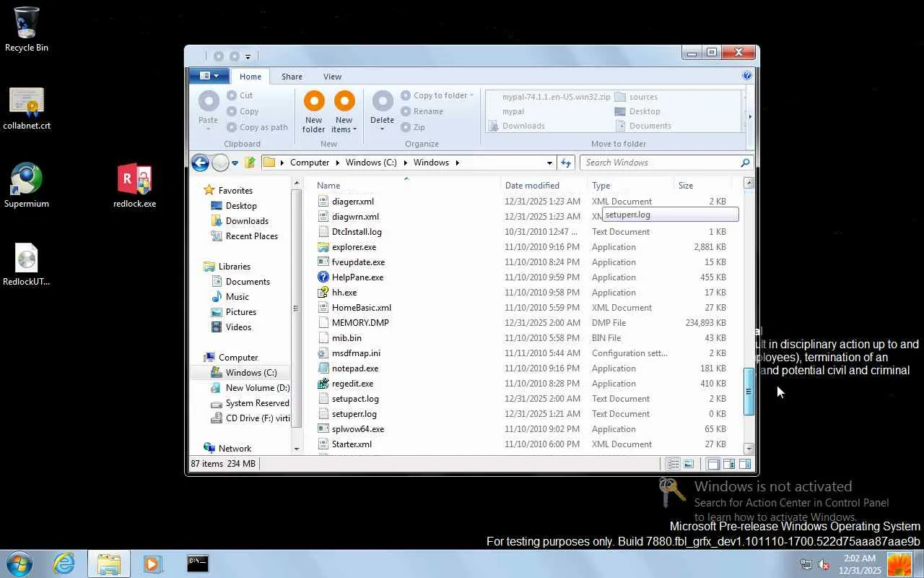Screen dimensions: 924x578
Task: Switch to details view in the status bar
Action: pyautogui.click(x=673, y=464)
